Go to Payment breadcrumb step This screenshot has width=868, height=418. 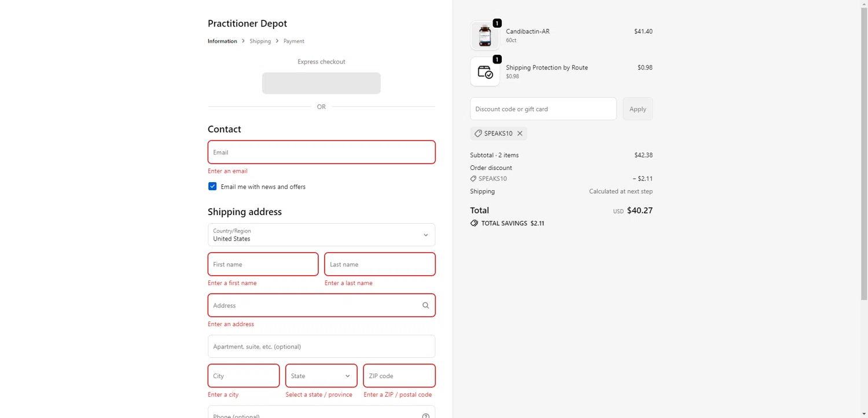coord(293,41)
